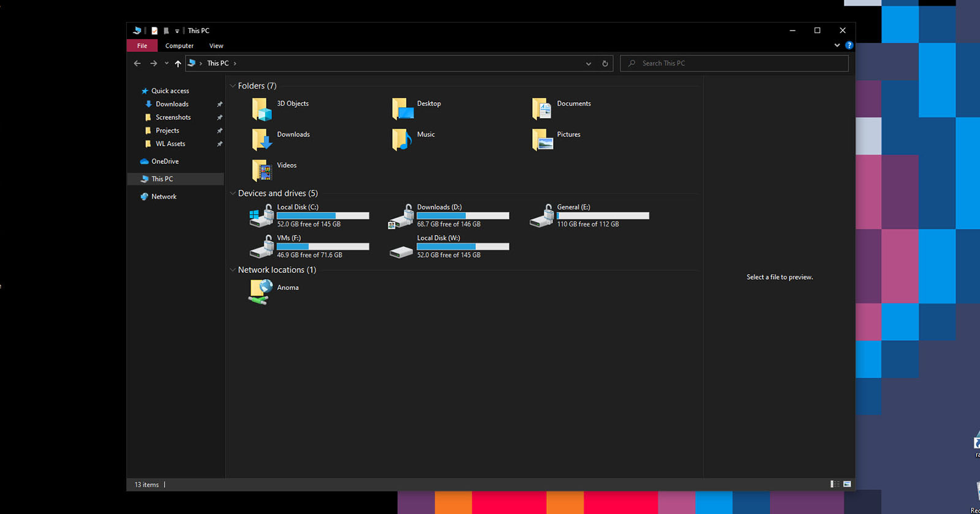
Task: Unpin Downloads from Quick access
Action: pos(219,104)
